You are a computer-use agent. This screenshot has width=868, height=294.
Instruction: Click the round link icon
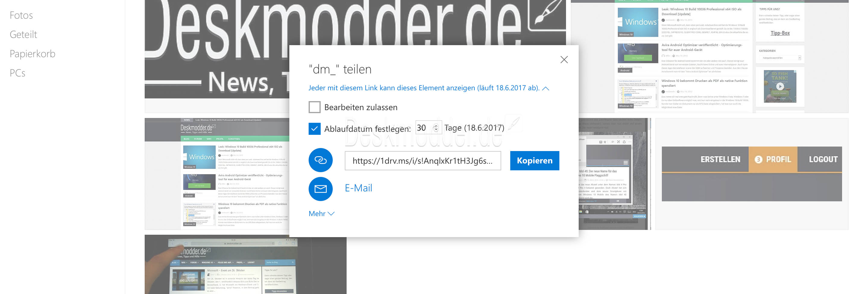(320, 160)
